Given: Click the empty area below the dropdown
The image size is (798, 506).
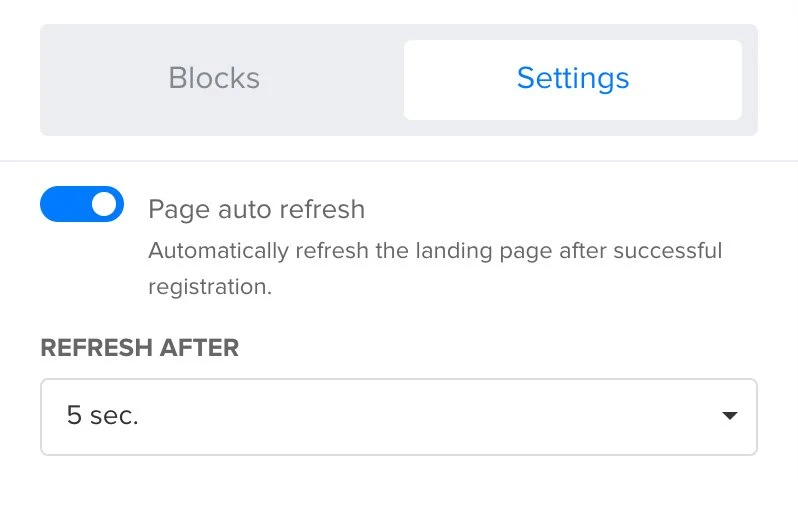Looking at the screenshot, I should click(398, 482).
